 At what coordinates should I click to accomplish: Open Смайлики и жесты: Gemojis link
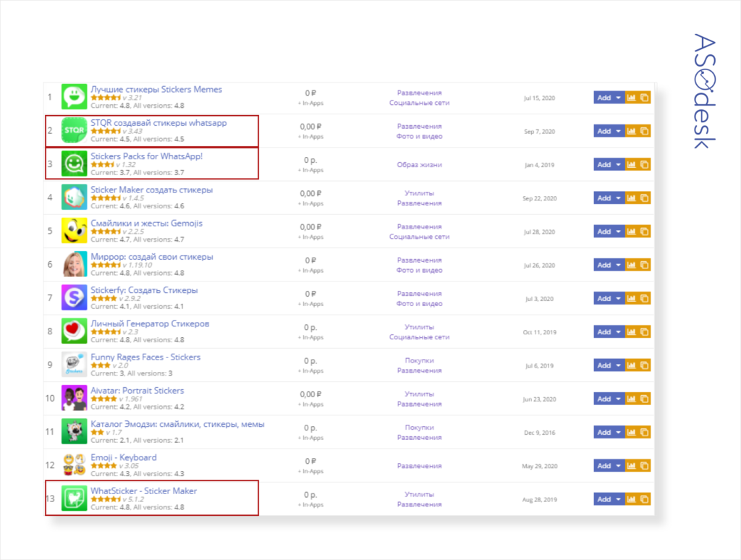click(146, 223)
